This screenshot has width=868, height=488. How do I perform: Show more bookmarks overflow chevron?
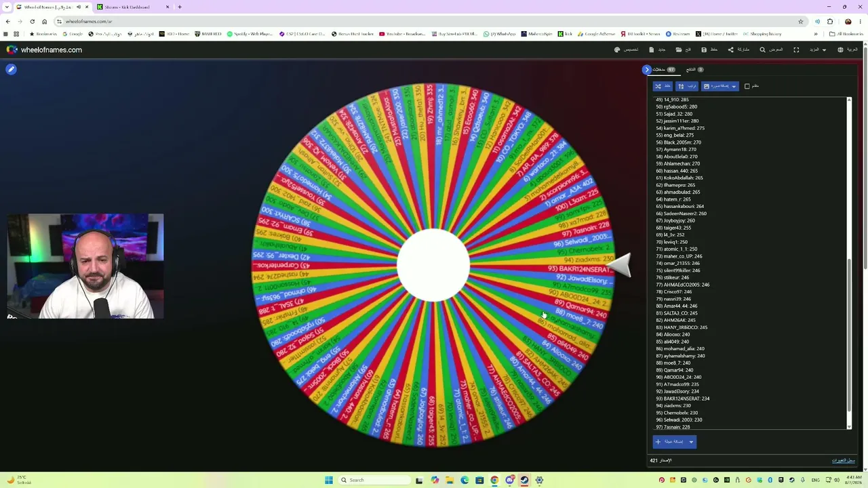click(x=816, y=34)
